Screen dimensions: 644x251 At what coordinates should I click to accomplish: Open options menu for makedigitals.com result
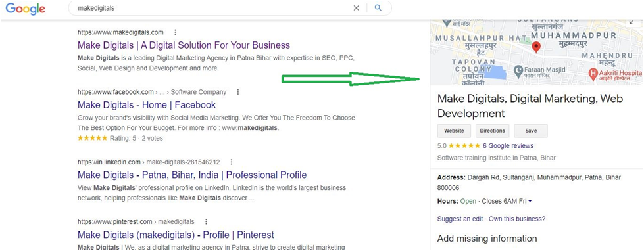[x=176, y=32]
